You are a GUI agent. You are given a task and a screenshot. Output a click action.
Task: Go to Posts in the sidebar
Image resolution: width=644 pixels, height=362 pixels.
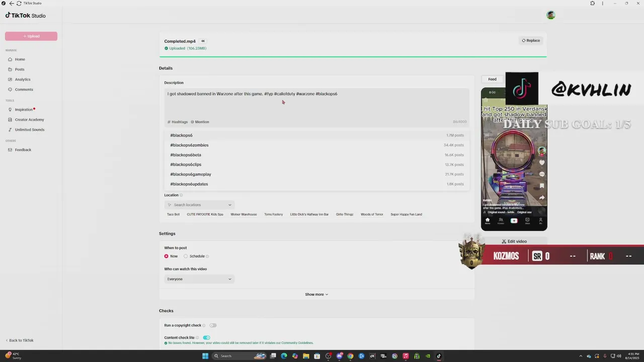pyautogui.click(x=19, y=69)
